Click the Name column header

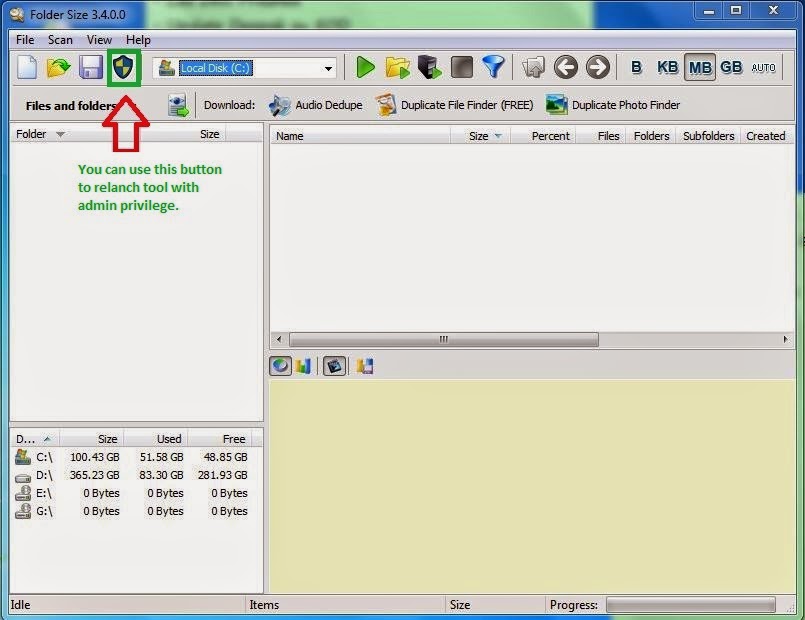(x=360, y=136)
